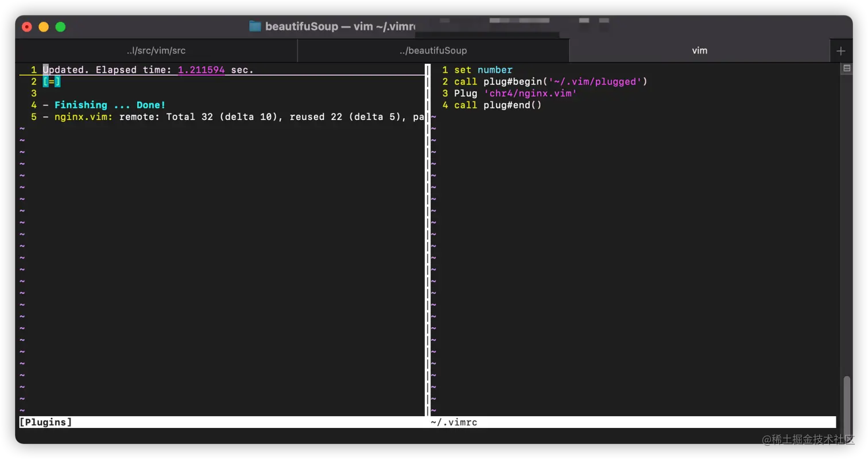Click the 'set number' line
Viewport: 868px width, 459px height.
pos(483,70)
